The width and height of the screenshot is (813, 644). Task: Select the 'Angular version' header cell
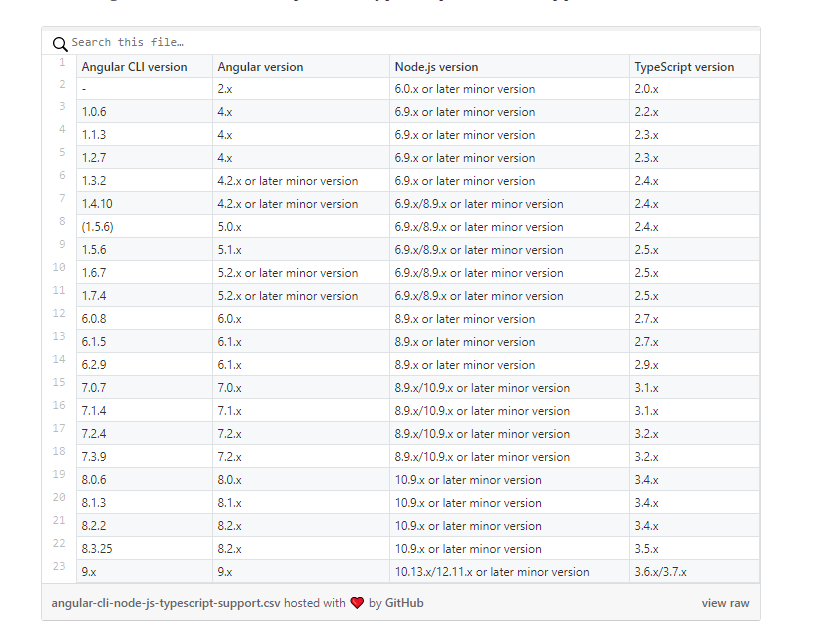(x=301, y=66)
